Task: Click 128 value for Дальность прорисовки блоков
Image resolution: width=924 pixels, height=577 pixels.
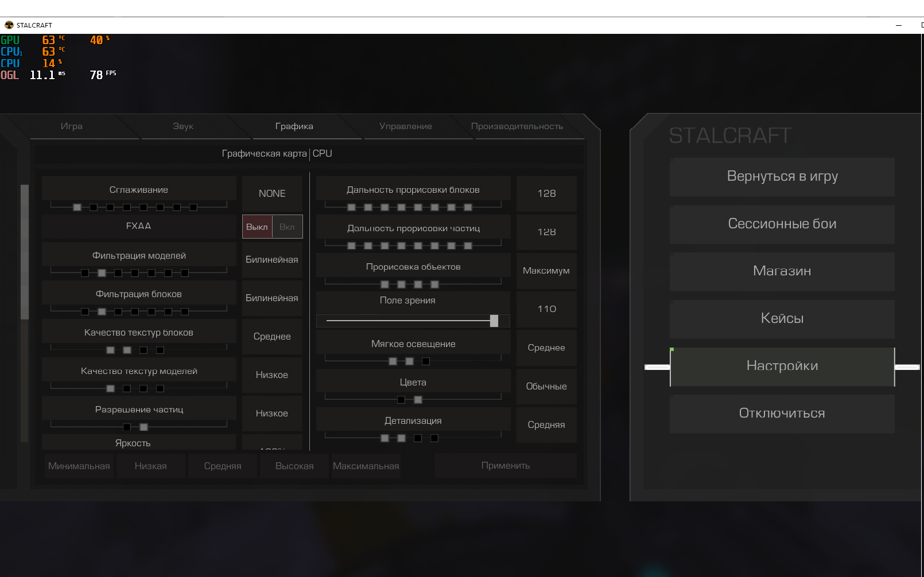Action: click(546, 194)
